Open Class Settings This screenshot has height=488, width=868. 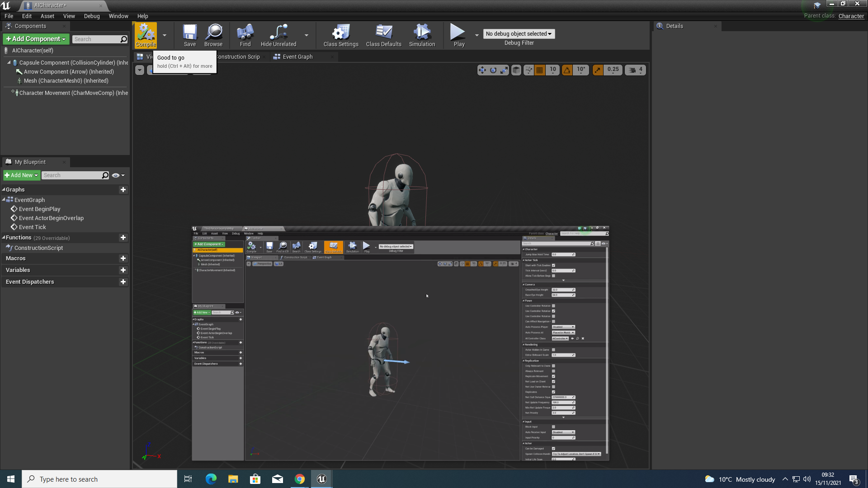(x=341, y=35)
